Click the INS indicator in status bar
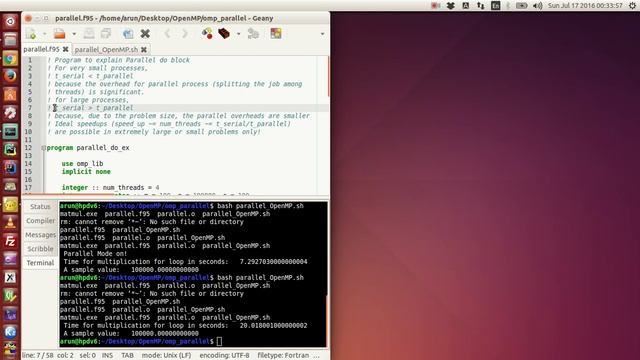640x360 pixels. tap(107, 356)
